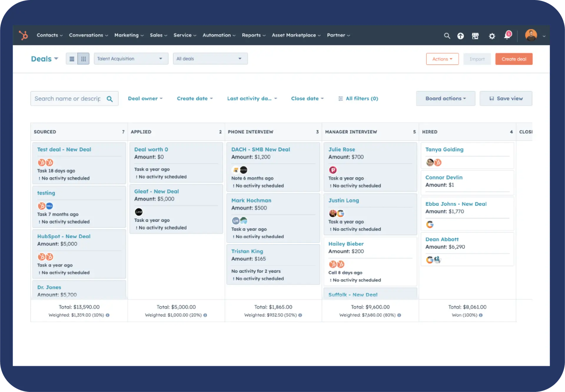
Task: Switch to list view layout
Action: coord(72,59)
